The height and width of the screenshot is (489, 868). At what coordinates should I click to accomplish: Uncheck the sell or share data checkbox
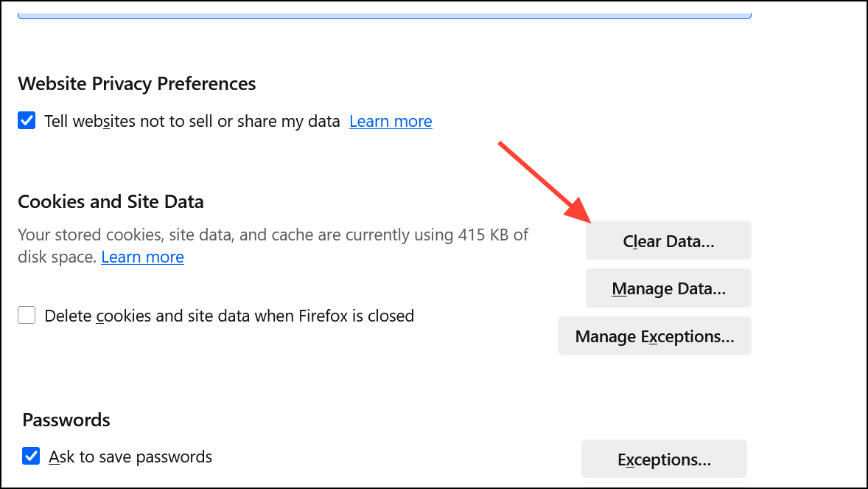click(x=27, y=121)
